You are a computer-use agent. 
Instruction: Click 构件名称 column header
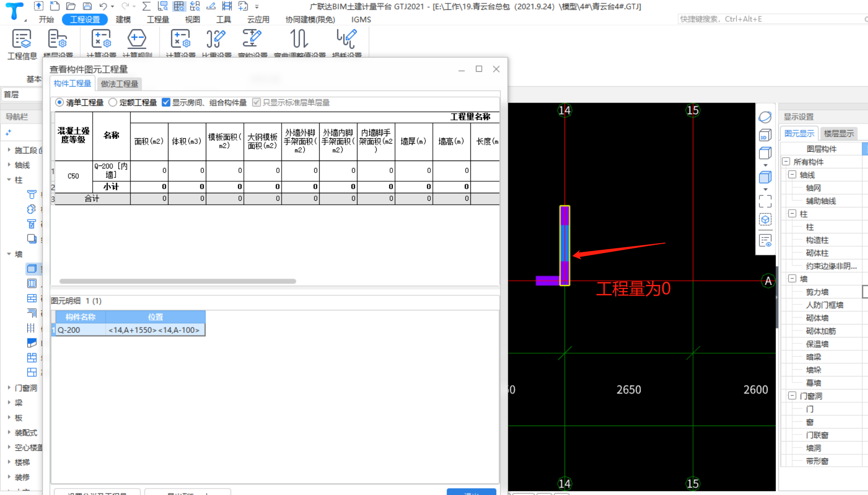click(80, 317)
